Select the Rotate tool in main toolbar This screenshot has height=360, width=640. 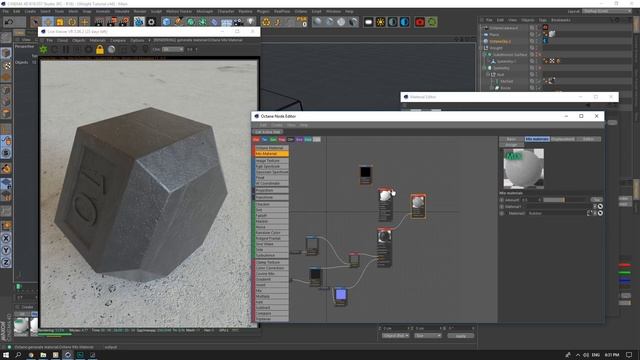[72, 22]
